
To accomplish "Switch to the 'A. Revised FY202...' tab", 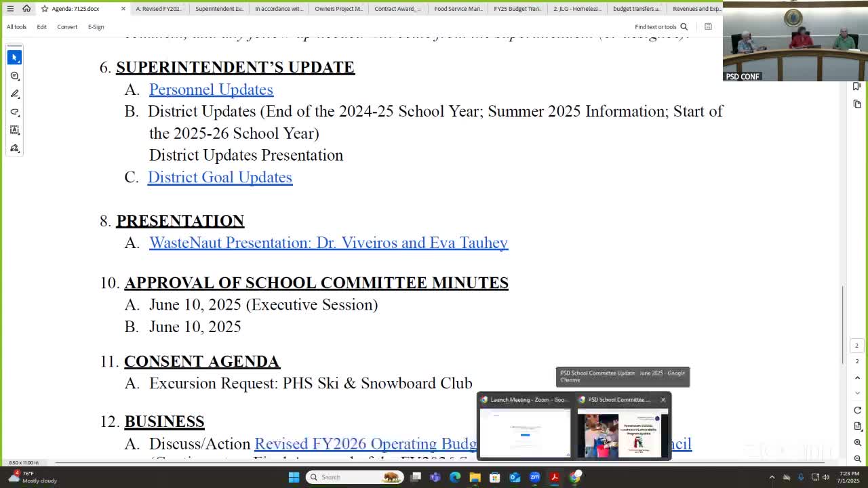I will 159,9.
